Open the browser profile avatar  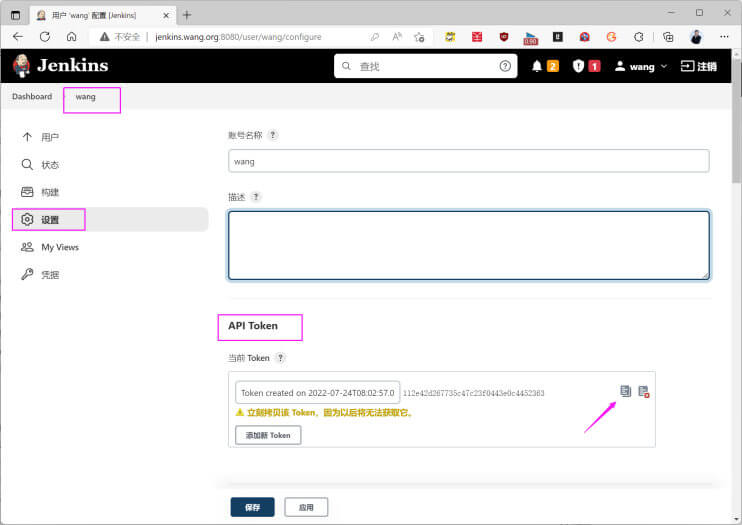pos(696,37)
